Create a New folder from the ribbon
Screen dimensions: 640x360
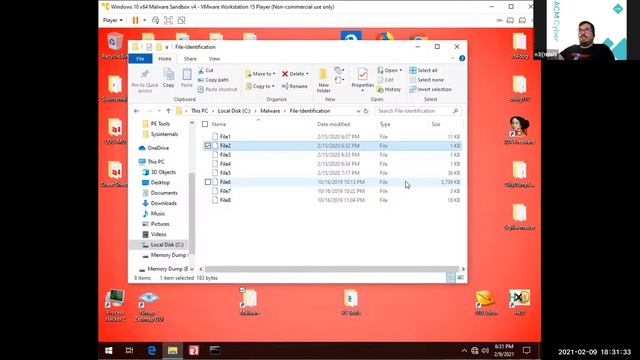(323, 80)
